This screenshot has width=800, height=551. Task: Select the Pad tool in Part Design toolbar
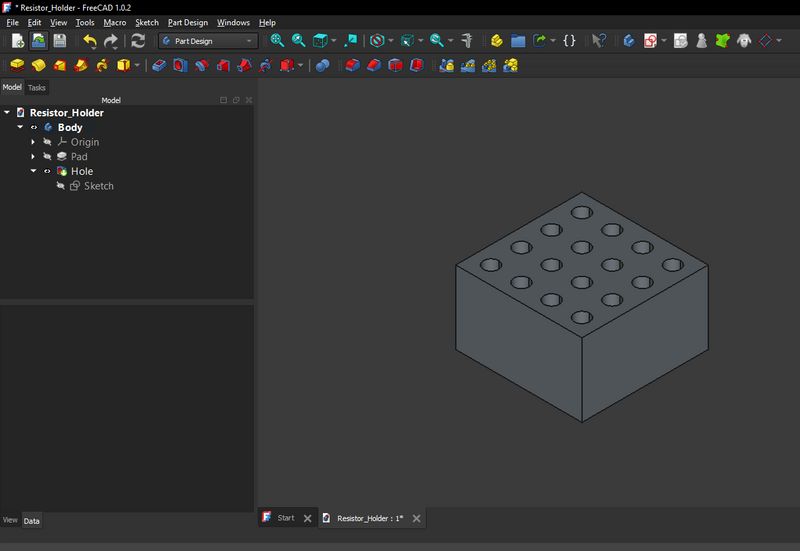[16, 66]
